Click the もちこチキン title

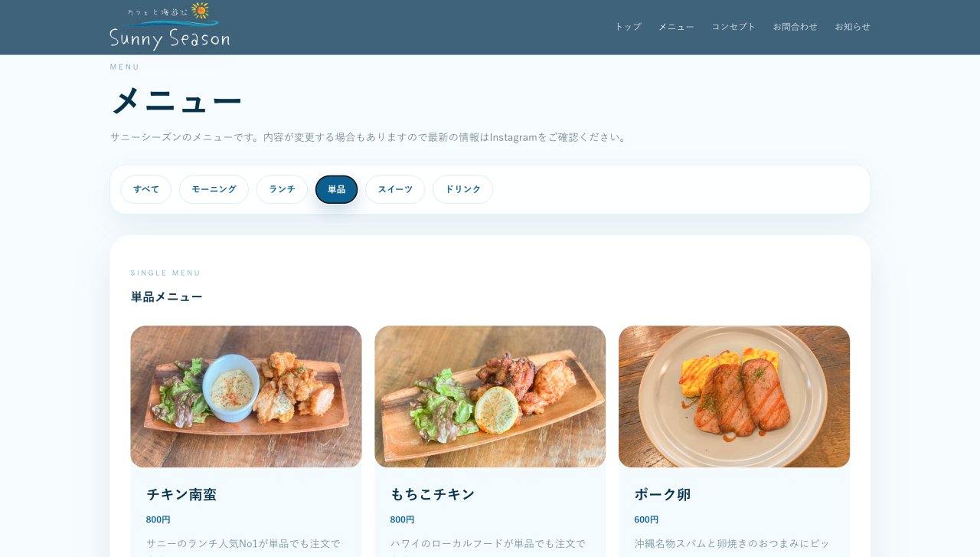coord(433,494)
